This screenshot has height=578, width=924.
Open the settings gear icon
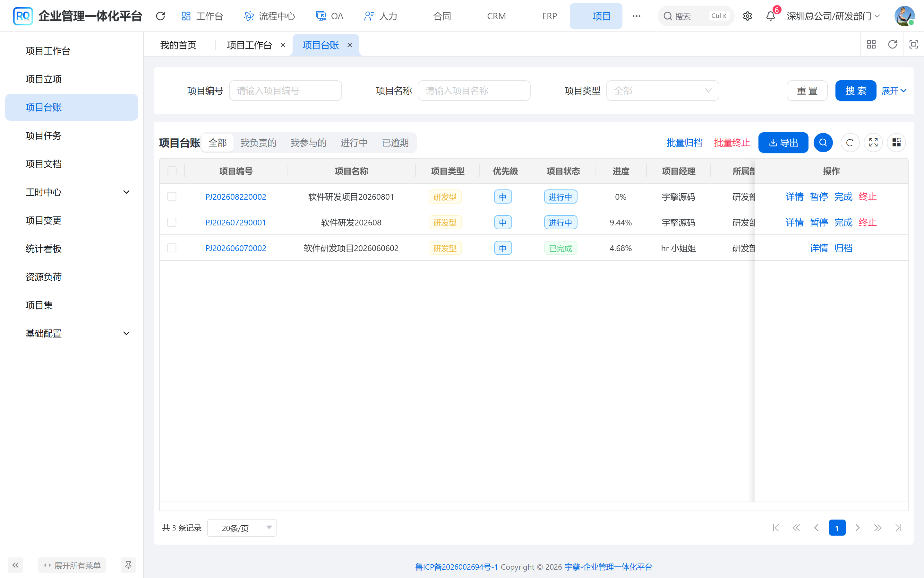(747, 16)
